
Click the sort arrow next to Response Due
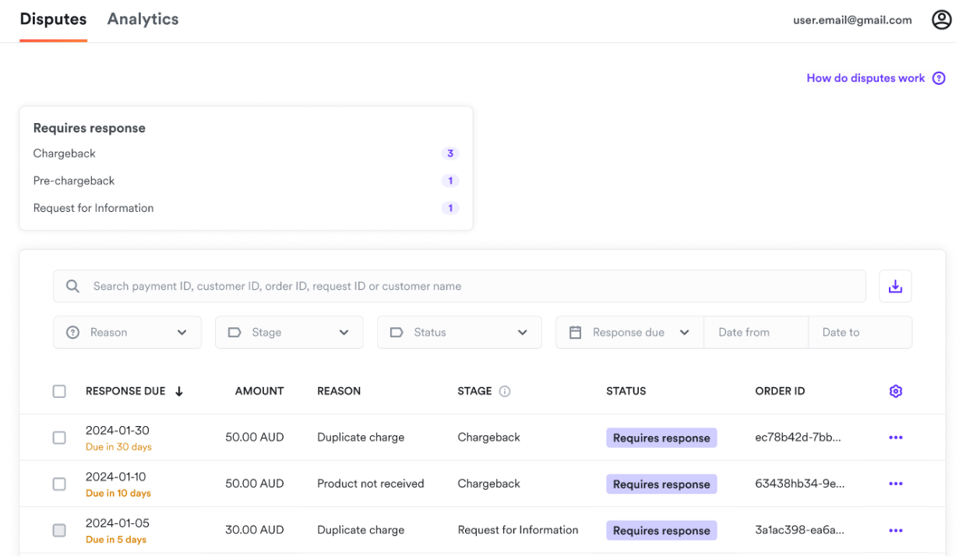[x=179, y=391]
